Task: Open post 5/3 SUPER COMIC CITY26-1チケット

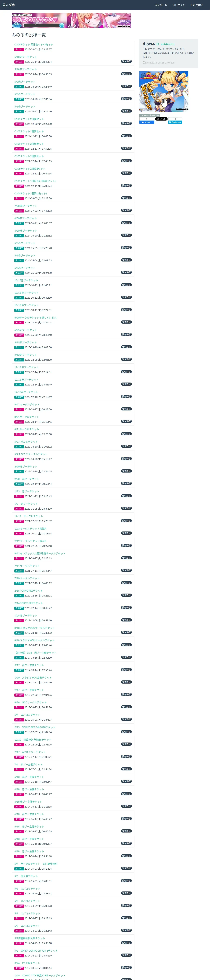Action: [36, 950]
